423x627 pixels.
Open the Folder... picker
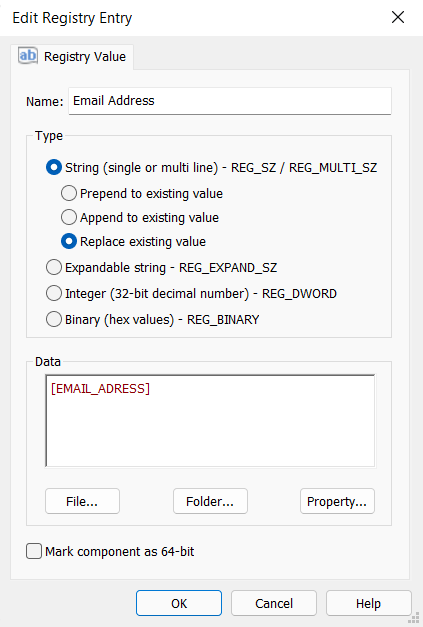(210, 501)
